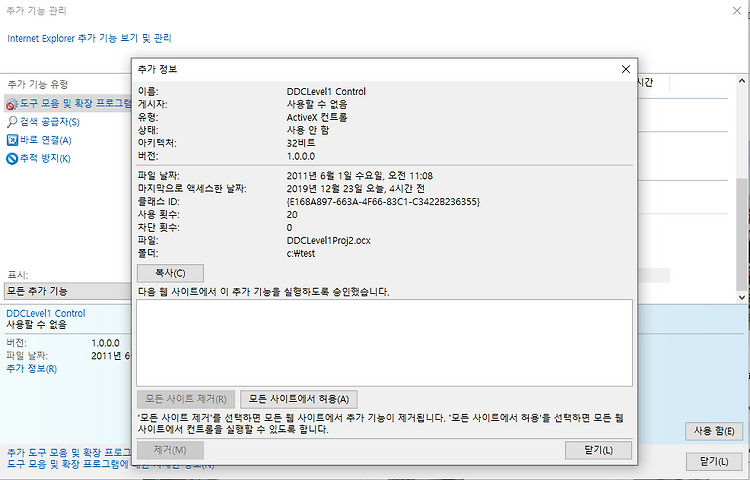
Task: Click the scrollbar down arrow
Action: (x=742, y=297)
